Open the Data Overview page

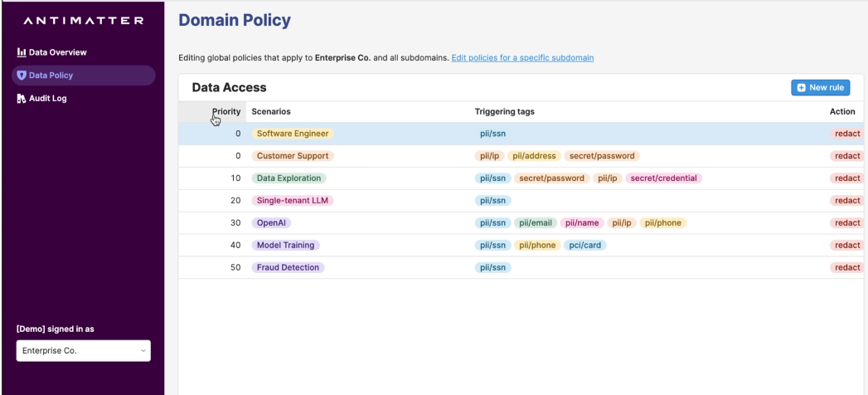(58, 53)
